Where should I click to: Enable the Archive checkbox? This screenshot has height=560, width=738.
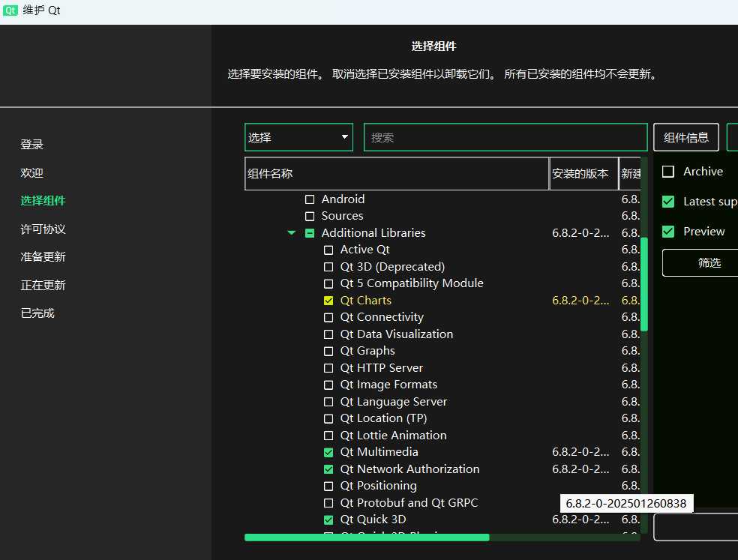(667, 171)
